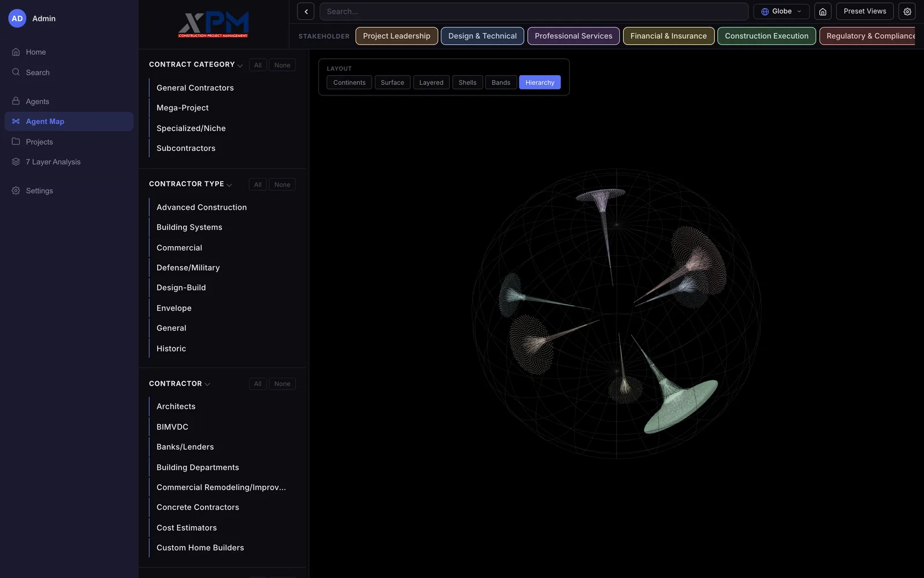This screenshot has height=578, width=924.
Task: Open the top-right gear settings button
Action: (x=907, y=12)
